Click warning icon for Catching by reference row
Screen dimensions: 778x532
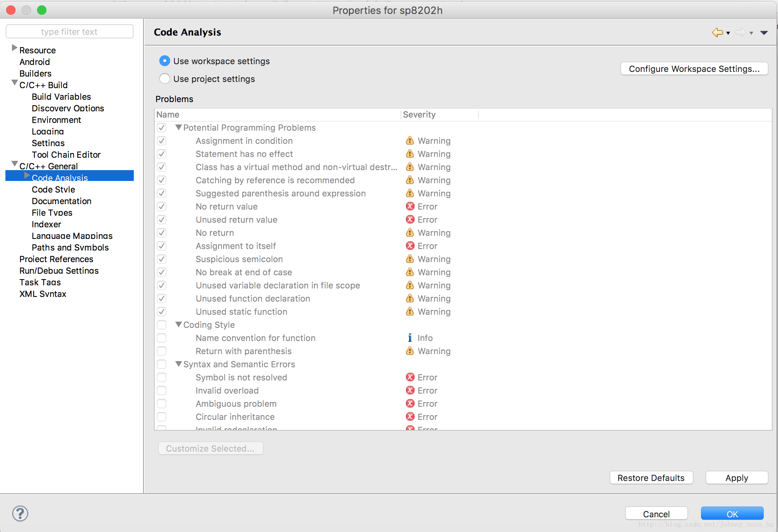(410, 180)
